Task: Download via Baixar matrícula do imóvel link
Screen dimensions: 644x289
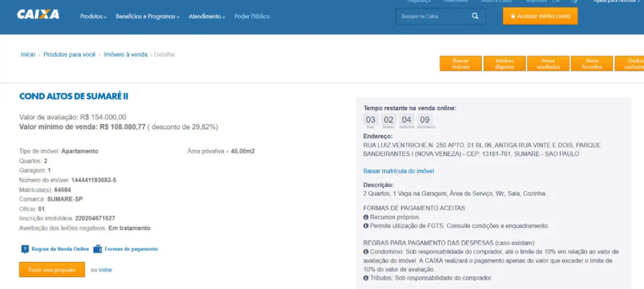Action: (398, 171)
